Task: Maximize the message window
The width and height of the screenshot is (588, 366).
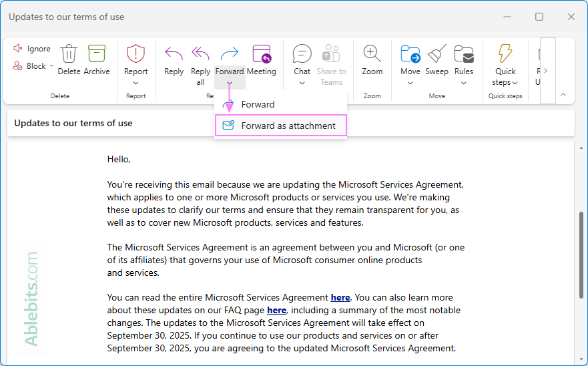Action: pyautogui.click(x=539, y=17)
